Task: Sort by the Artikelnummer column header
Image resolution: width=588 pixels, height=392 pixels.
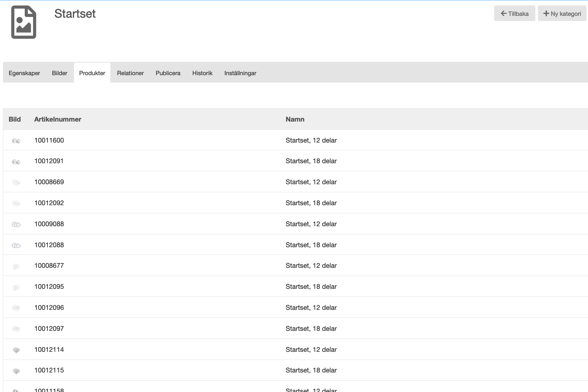Action: (x=58, y=119)
